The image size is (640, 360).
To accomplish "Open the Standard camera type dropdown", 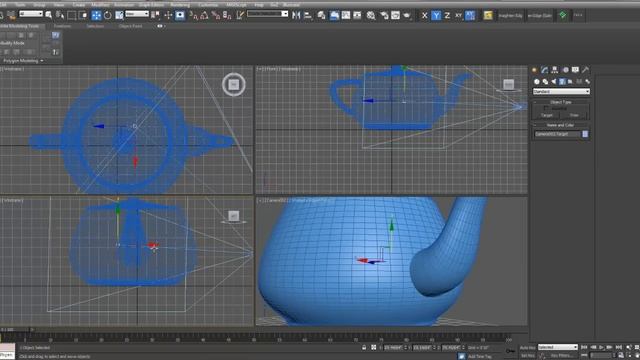I will [561, 91].
